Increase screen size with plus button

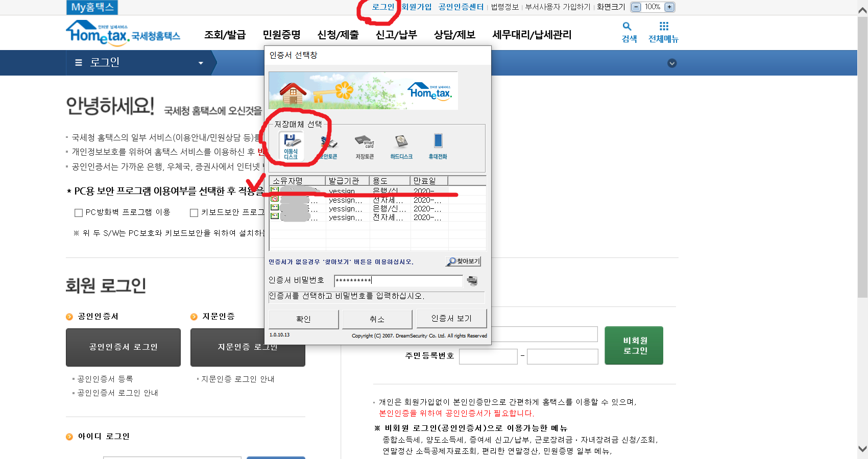pyautogui.click(x=669, y=7)
